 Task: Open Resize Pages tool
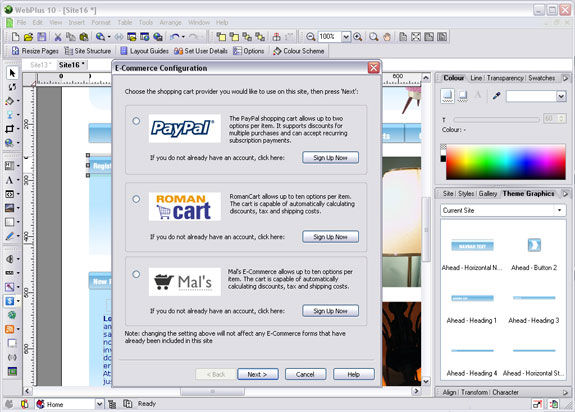click(x=35, y=51)
